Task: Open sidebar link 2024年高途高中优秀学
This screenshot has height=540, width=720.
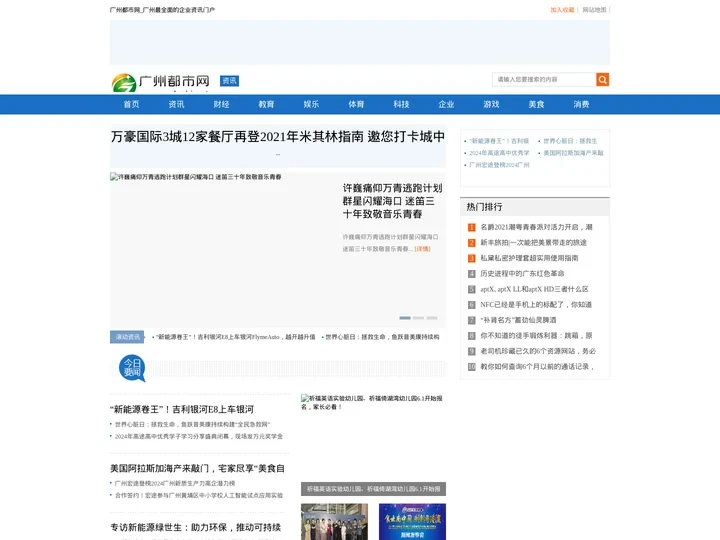Action: tap(499, 153)
